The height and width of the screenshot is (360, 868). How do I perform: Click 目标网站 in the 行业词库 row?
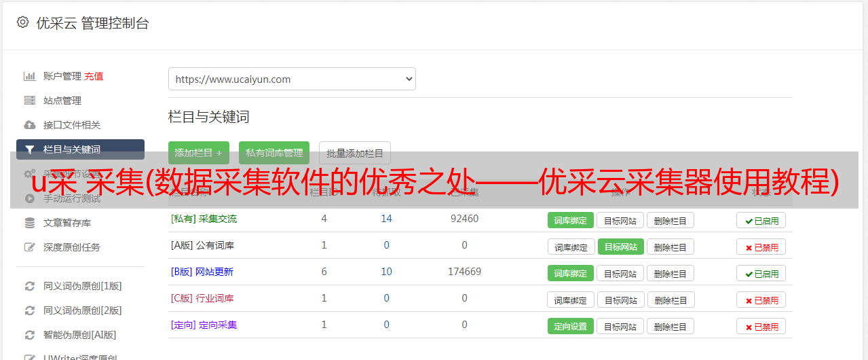coord(621,300)
